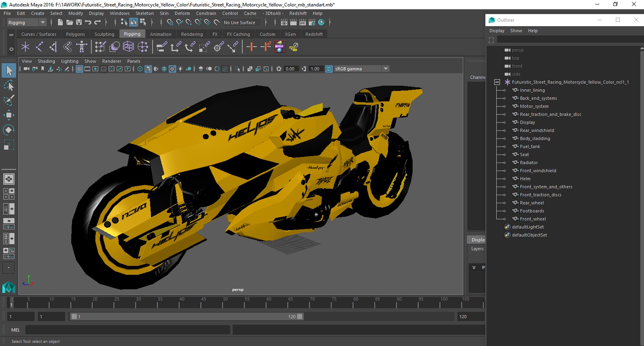Open shelf tab selector menu icon

[11, 35]
